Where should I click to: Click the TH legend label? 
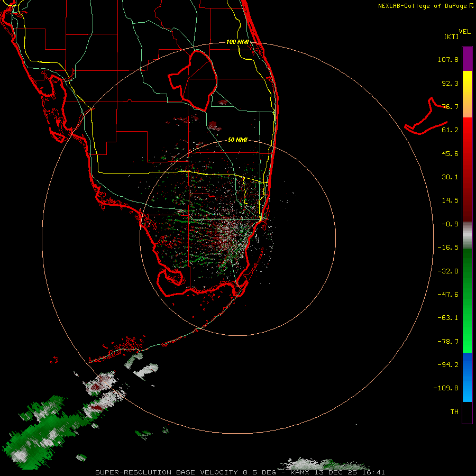(454, 412)
